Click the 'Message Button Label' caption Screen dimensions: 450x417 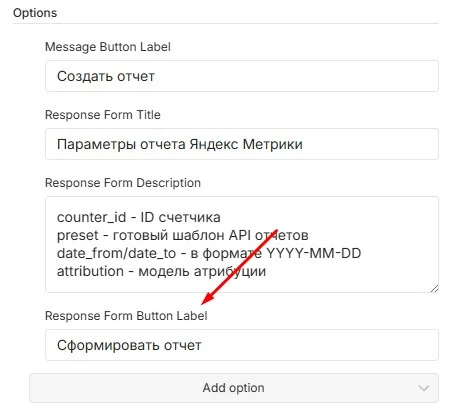108,47
